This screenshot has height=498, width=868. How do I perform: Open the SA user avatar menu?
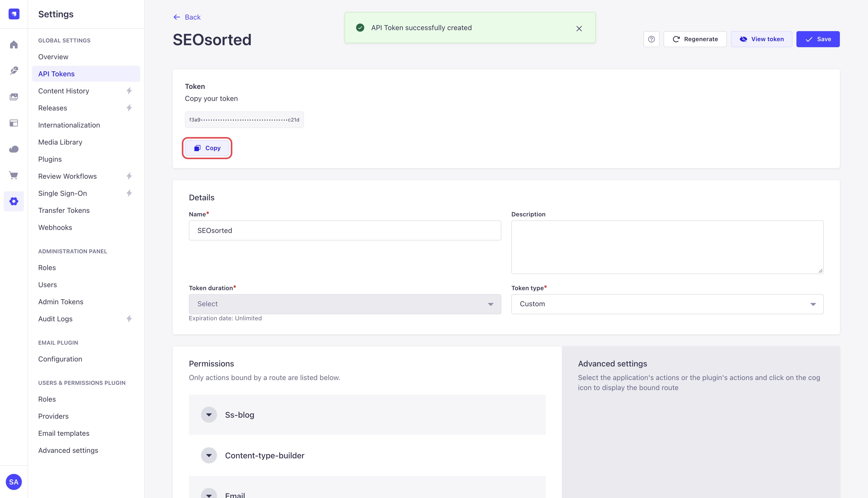pyautogui.click(x=14, y=482)
